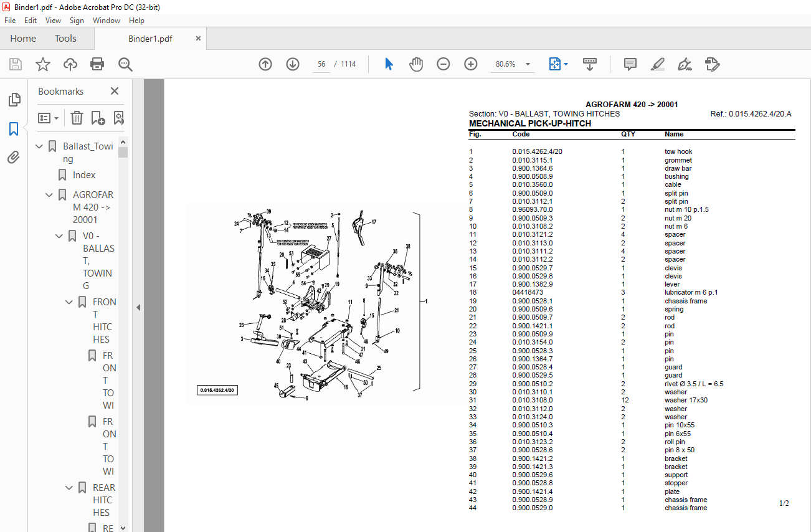Zoom in with the plus icon
This screenshot has width=811, height=532.
(471, 64)
